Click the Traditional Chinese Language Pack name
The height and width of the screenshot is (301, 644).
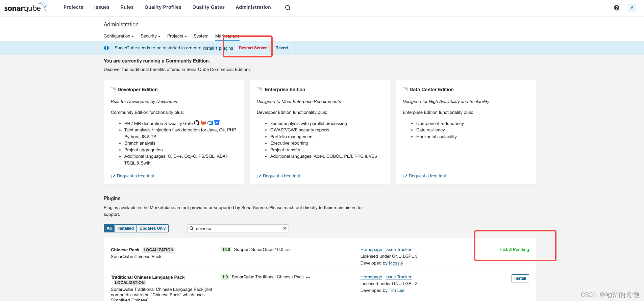pos(148,277)
